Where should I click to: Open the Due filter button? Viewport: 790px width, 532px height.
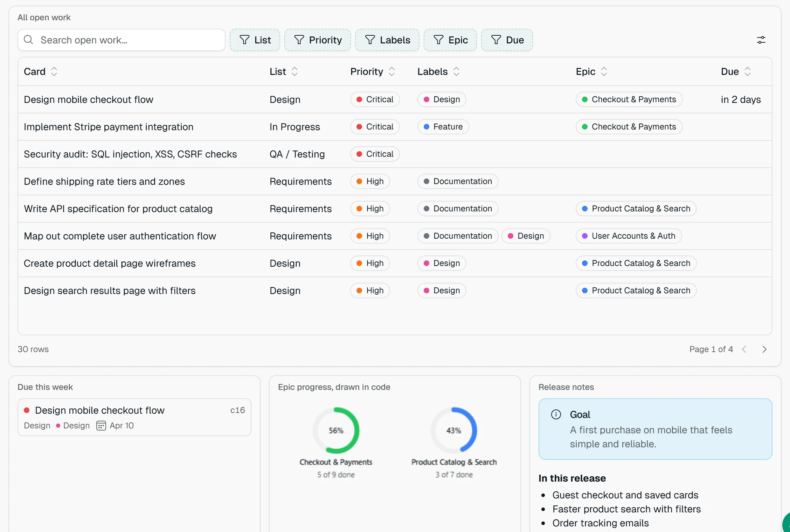tap(507, 40)
